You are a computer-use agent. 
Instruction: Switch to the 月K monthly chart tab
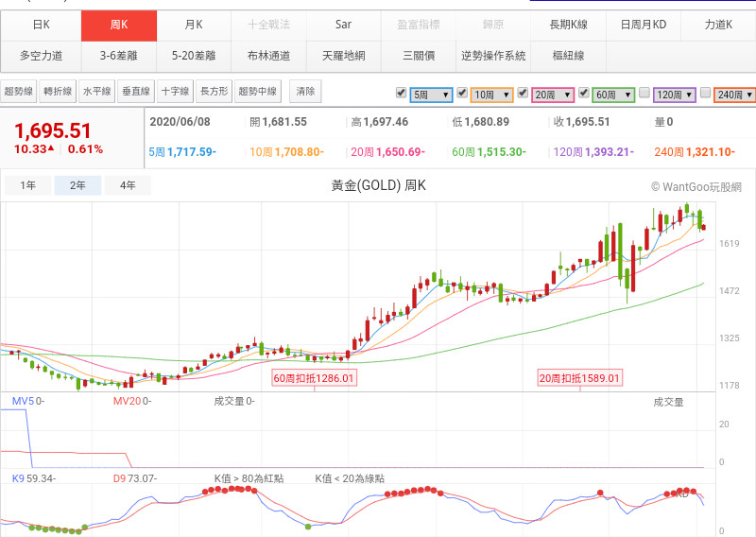[194, 25]
